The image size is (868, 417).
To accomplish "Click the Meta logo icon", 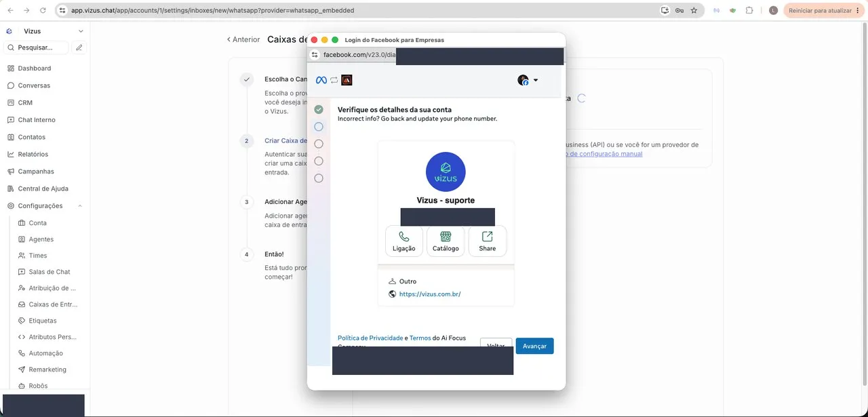I will (x=321, y=80).
